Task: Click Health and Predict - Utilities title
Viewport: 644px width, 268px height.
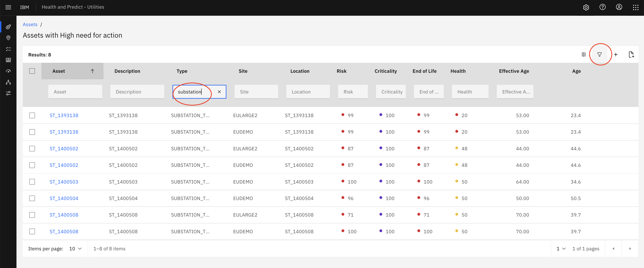Action: tap(73, 7)
